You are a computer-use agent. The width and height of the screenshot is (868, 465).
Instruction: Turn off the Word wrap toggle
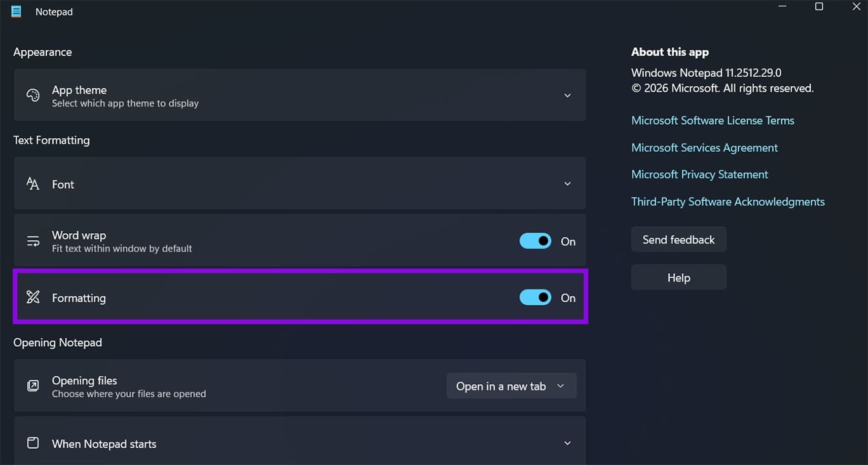[535, 241]
